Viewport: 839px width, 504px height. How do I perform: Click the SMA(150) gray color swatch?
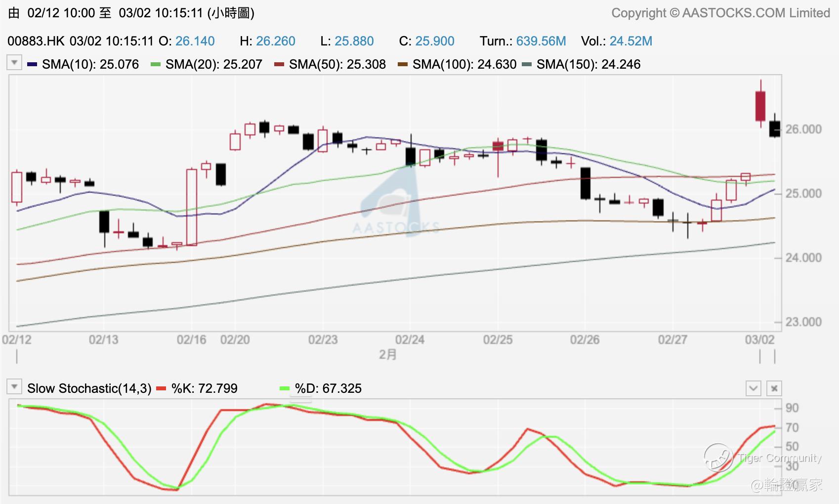click(x=527, y=64)
